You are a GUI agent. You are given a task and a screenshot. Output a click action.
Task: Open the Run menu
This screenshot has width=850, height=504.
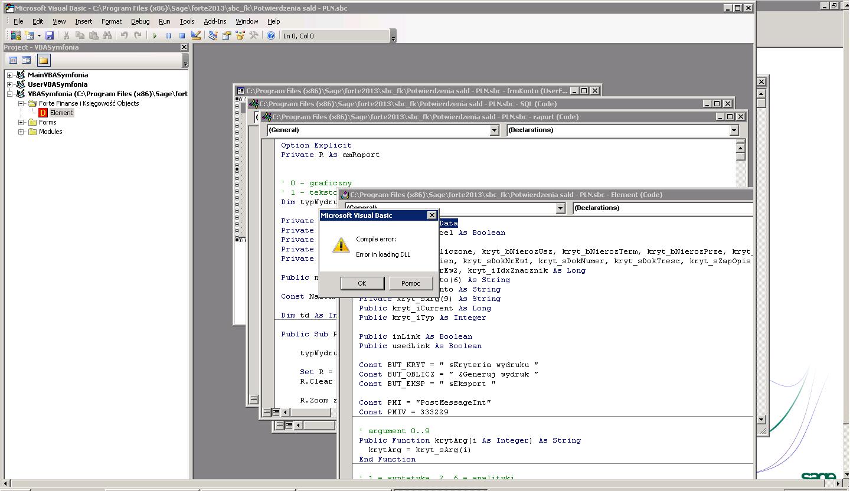165,21
